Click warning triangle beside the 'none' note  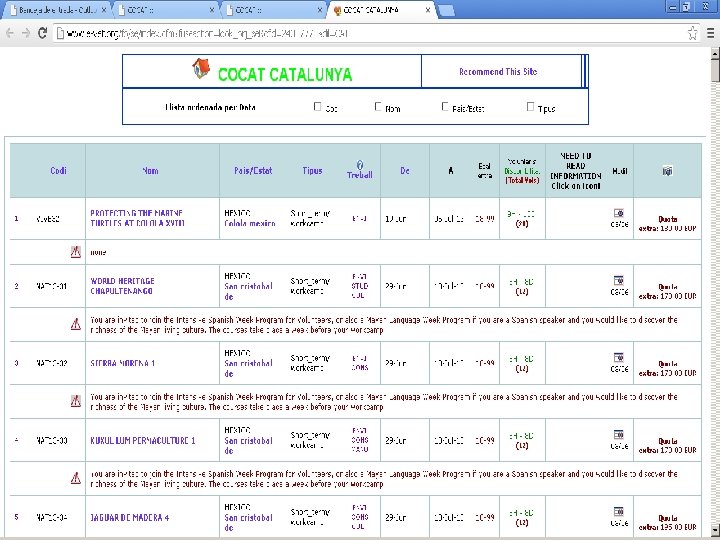point(76,252)
